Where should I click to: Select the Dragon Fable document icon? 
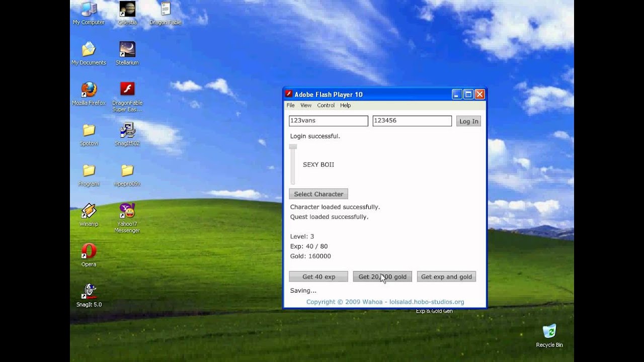166,9
